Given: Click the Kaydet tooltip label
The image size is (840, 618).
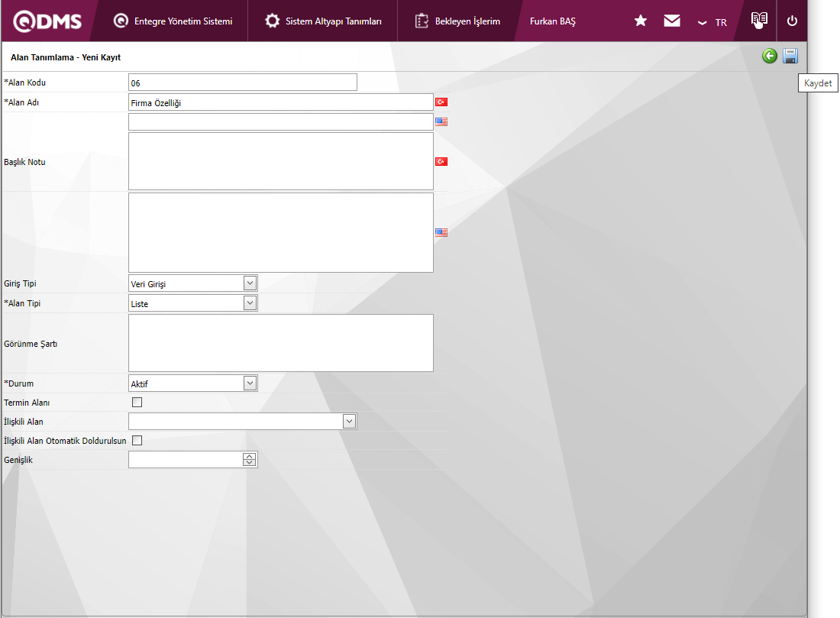Looking at the screenshot, I should tap(818, 83).
